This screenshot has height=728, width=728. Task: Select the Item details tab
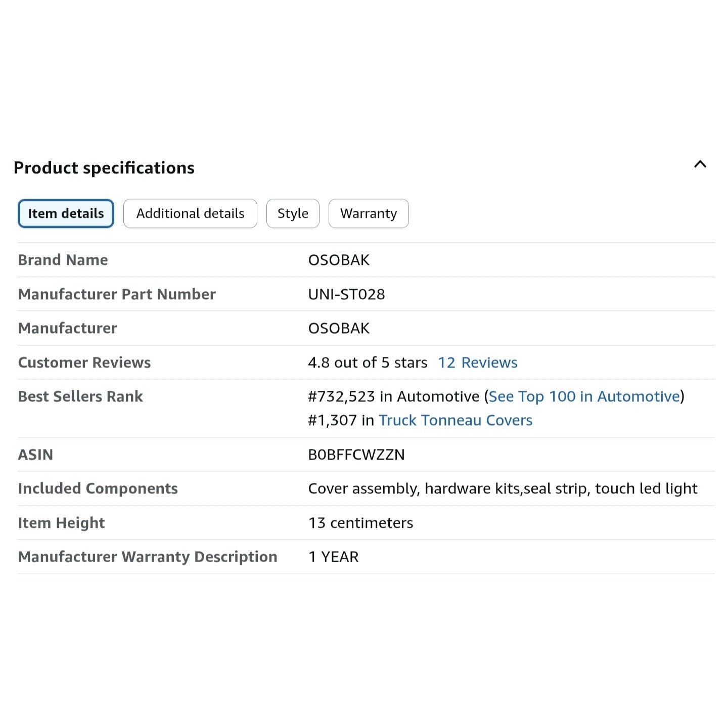(x=66, y=213)
